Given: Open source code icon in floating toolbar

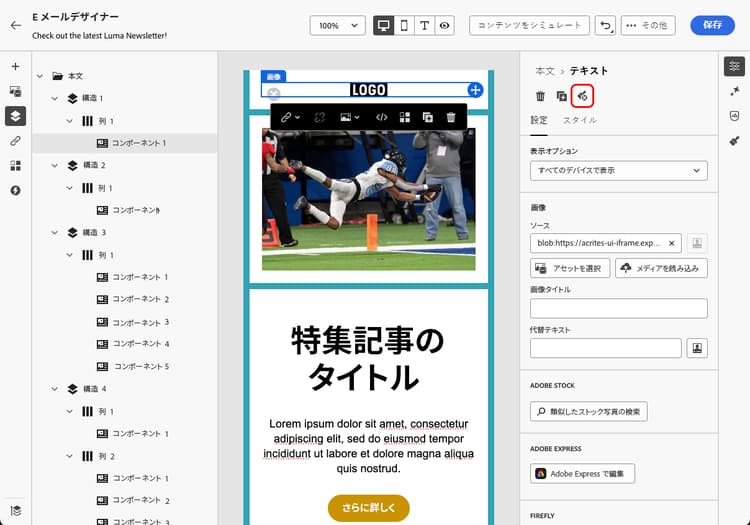Looking at the screenshot, I should point(382,118).
